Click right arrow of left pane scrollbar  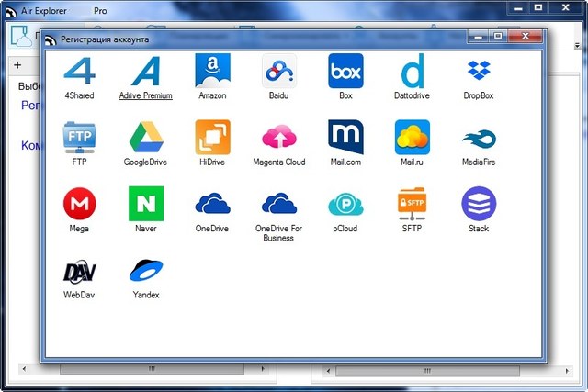click(x=263, y=369)
